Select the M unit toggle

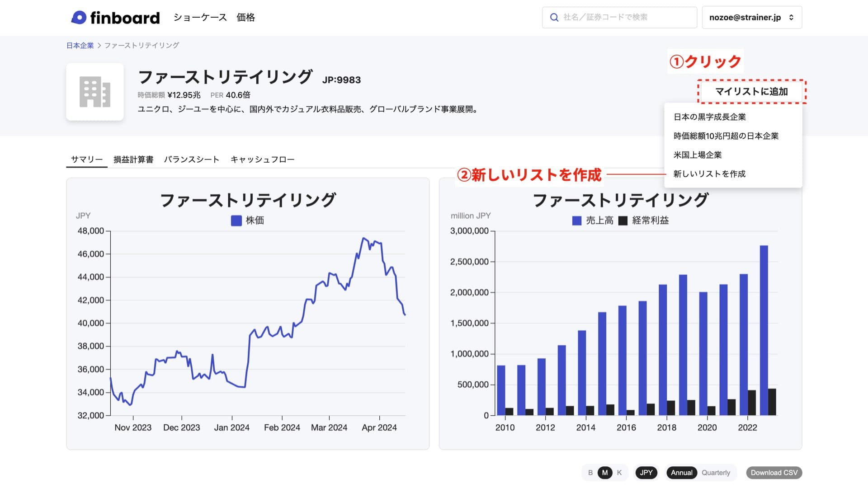605,473
